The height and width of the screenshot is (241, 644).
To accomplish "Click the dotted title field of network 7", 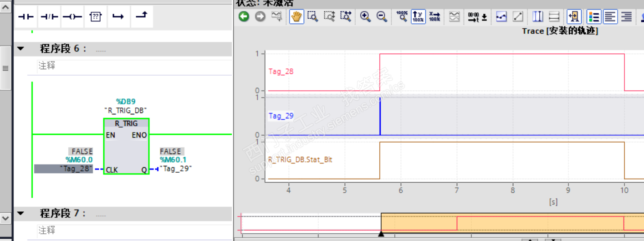I will coord(101,214).
